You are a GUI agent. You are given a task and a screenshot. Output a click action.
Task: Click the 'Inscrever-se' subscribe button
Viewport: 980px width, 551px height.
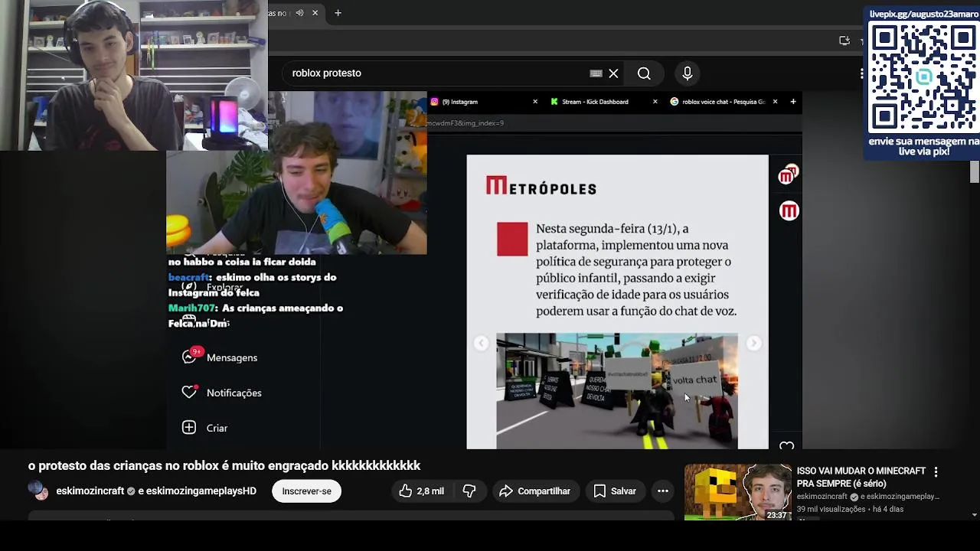[x=306, y=491]
